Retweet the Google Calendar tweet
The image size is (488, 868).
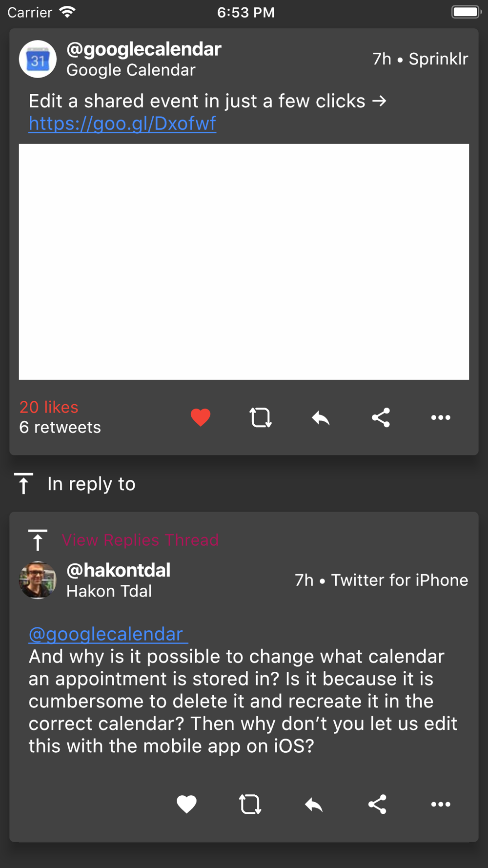tap(261, 417)
